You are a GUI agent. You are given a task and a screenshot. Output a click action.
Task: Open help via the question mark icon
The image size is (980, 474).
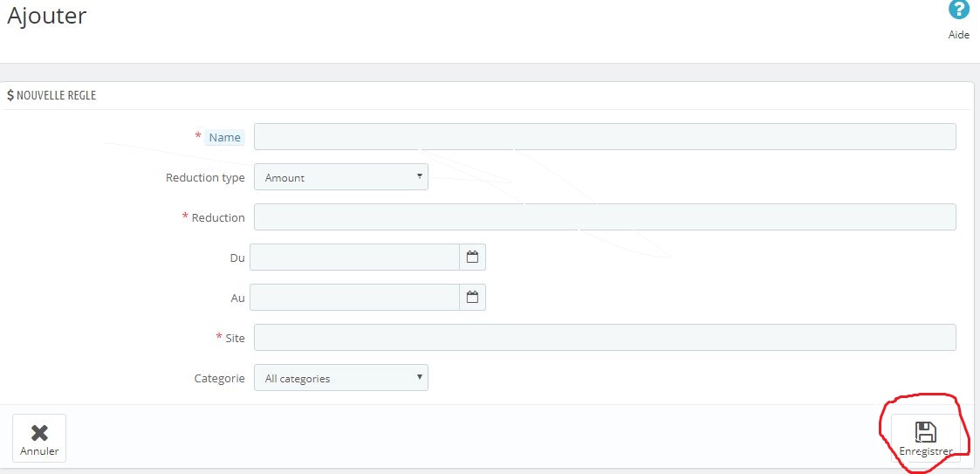pyautogui.click(x=959, y=10)
